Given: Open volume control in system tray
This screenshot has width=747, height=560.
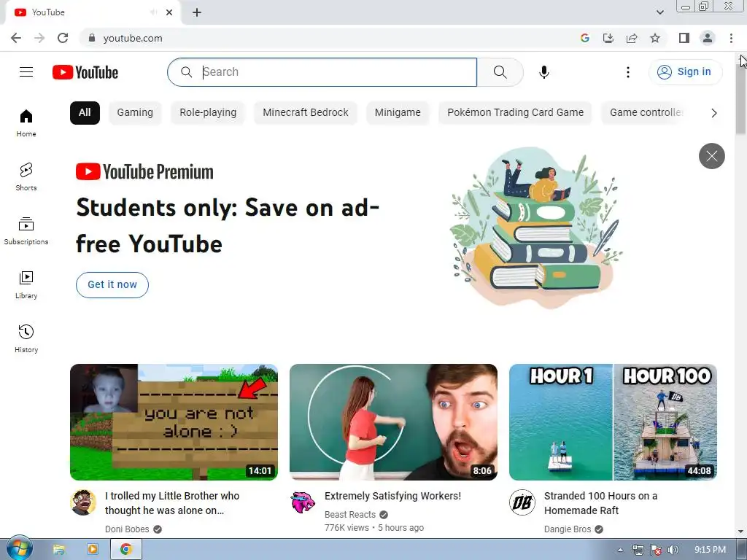Looking at the screenshot, I should (673, 550).
